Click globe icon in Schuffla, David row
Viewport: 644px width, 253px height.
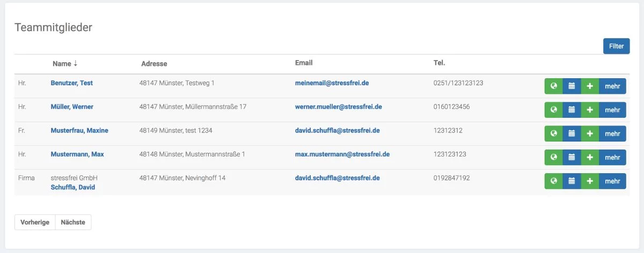553,181
